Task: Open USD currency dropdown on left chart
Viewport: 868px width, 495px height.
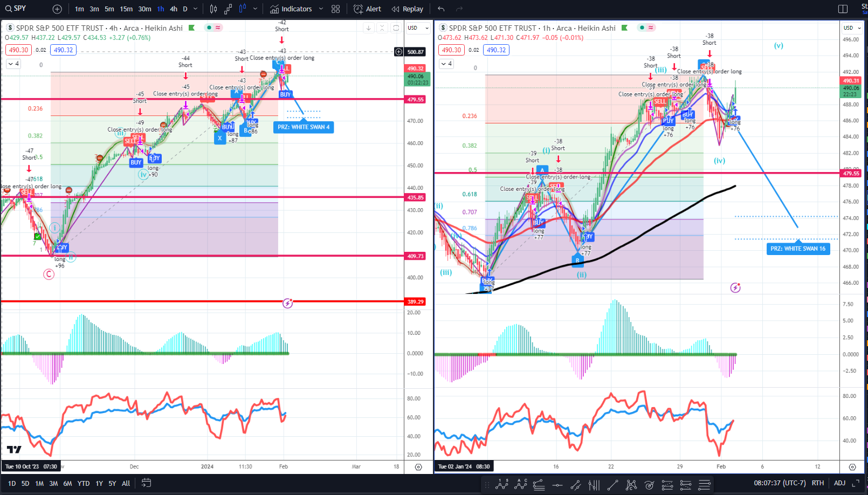Action: [x=418, y=27]
